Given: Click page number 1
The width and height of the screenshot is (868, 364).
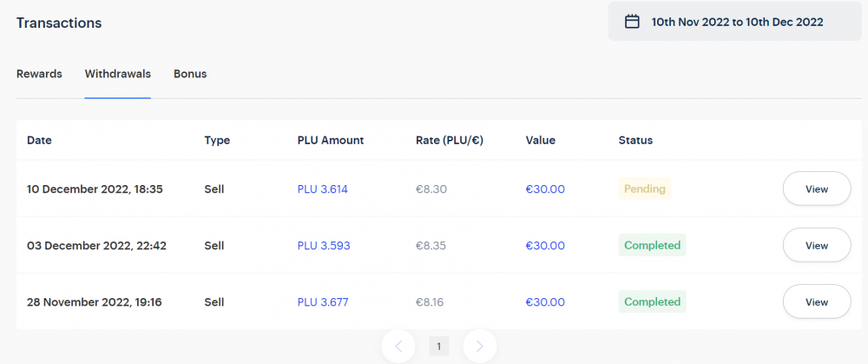Looking at the screenshot, I should click(x=439, y=347).
